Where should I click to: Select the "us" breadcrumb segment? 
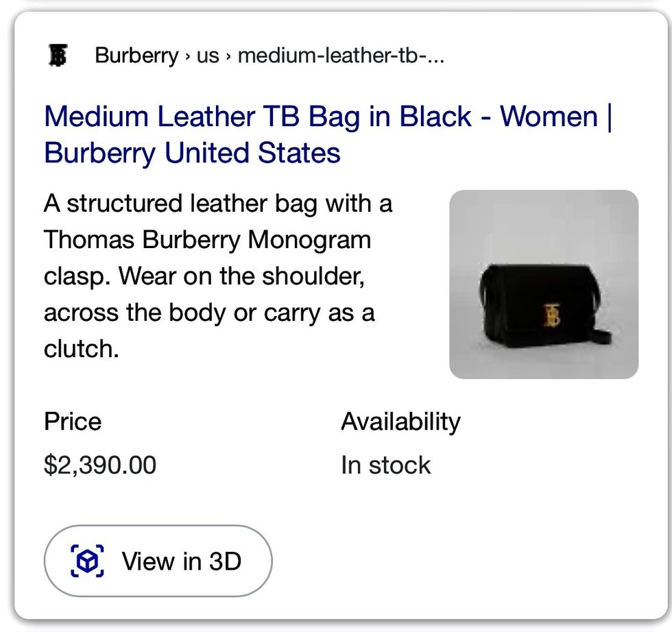tap(208, 56)
